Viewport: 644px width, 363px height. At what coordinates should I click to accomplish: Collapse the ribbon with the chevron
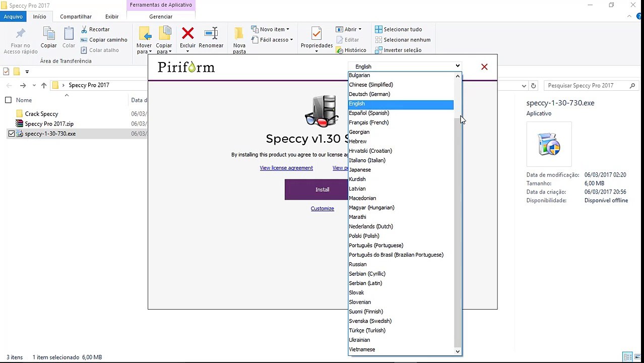(x=629, y=17)
